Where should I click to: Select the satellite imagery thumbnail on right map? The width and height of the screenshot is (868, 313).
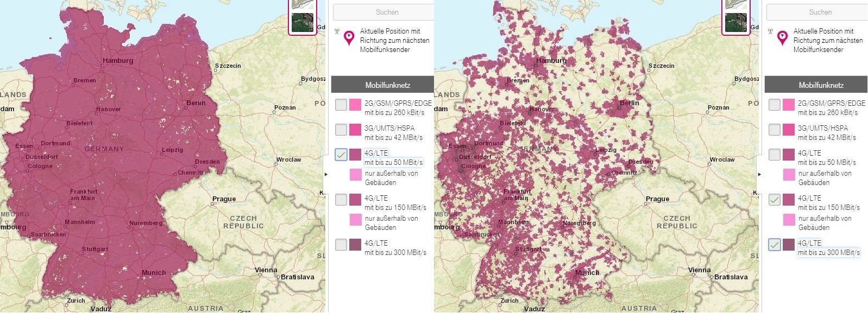click(x=735, y=22)
